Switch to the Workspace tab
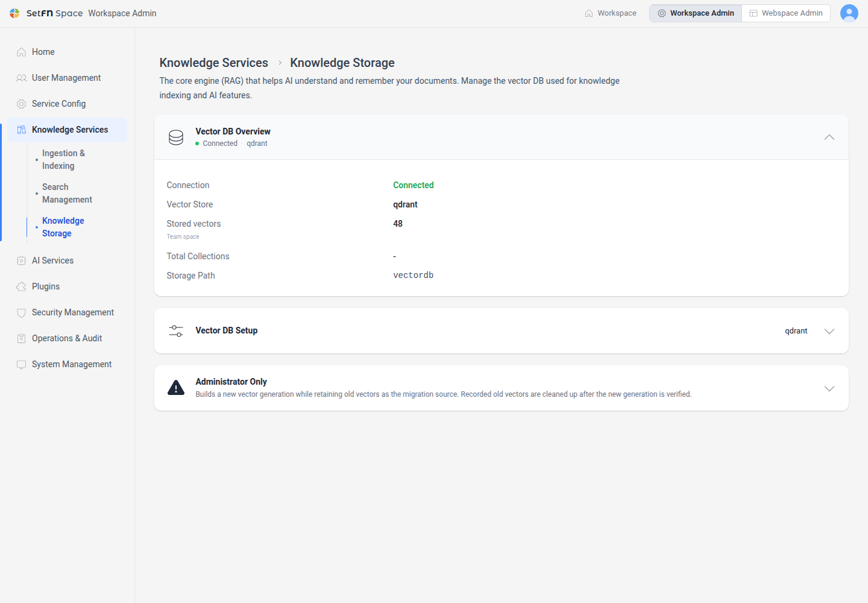The height and width of the screenshot is (603, 868). (x=611, y=13)
